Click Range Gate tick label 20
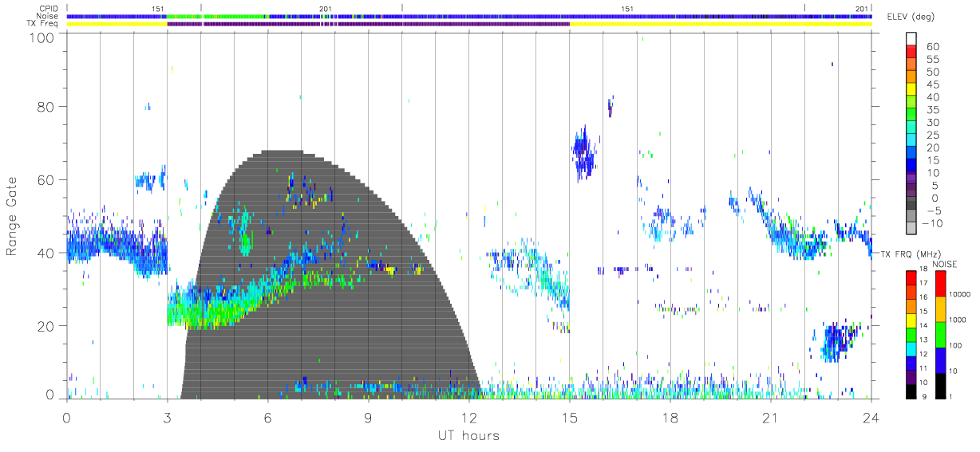The height and width of the screenshot is (452, 980). click(x=45, y=325)
